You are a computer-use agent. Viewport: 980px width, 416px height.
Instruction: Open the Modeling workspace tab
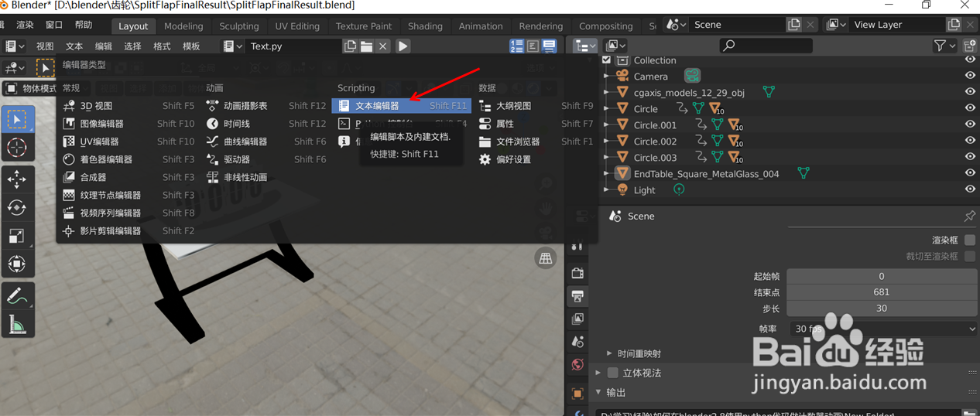point(183,26)
